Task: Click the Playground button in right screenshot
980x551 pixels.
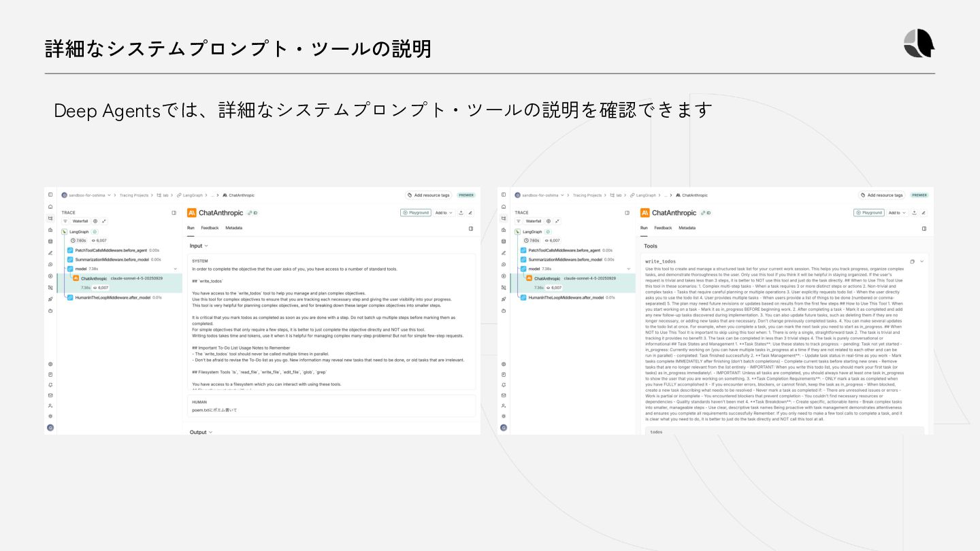Action: pos(869,213)
